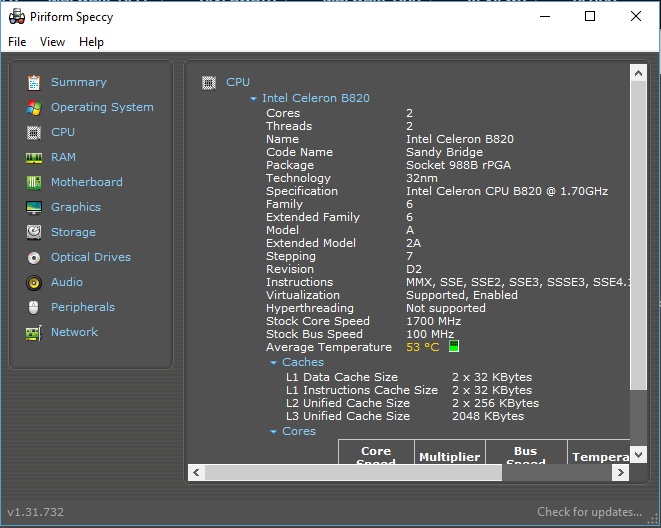The image size is (661, 528).
Task: Click the horizontal scrollbar right arrow
Action: pyautogui.click(x=621, y=473)
